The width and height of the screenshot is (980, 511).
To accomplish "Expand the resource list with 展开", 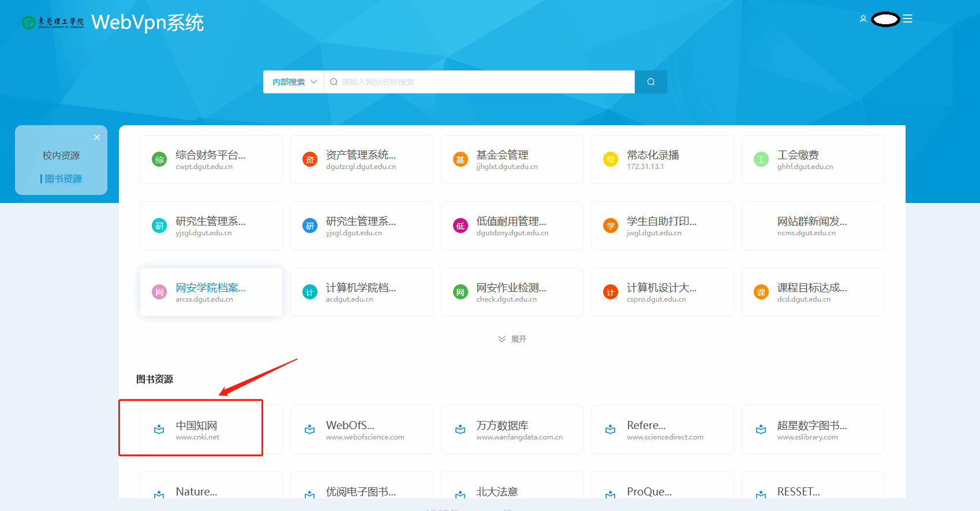I will [x=513, y=339].
